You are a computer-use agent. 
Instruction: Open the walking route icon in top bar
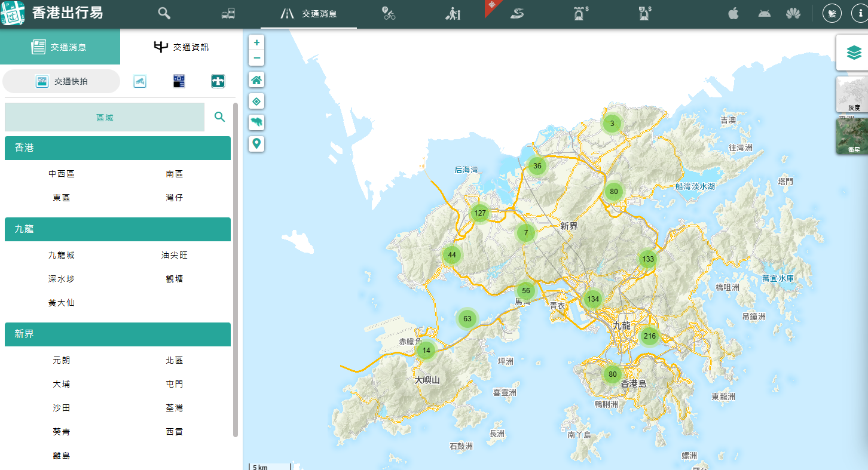pyautogui.click(x=453, y=14)
